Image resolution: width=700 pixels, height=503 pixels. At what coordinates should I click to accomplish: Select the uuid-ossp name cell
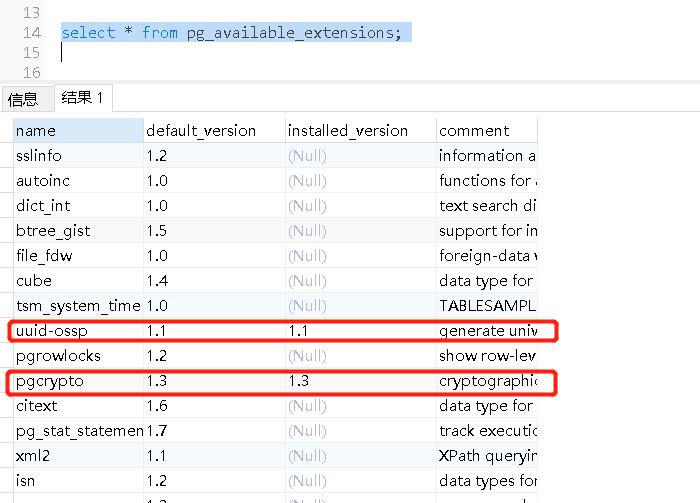click(x=79, y=331)
